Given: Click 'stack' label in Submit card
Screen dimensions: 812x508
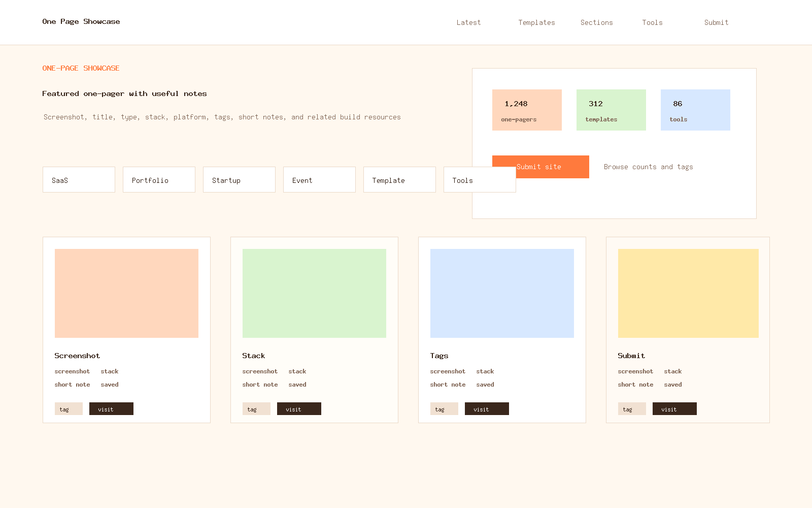Looking at the screenshot, I should (673, 371).
